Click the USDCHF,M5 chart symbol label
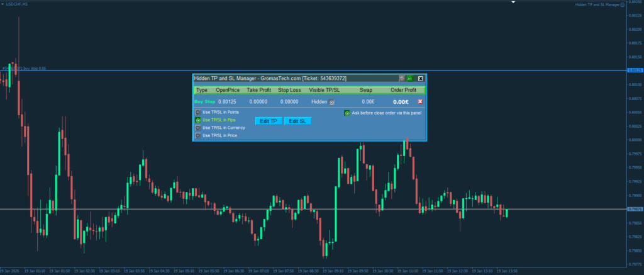Screen dimensions: 644x275 click(x=16, y=3)
